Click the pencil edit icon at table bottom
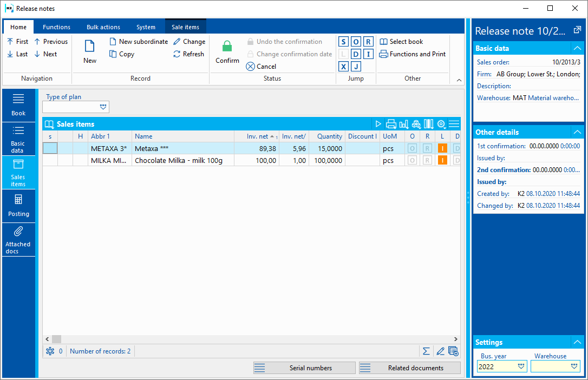Viewport: 588px width, 380px height. tap(440, 351)
